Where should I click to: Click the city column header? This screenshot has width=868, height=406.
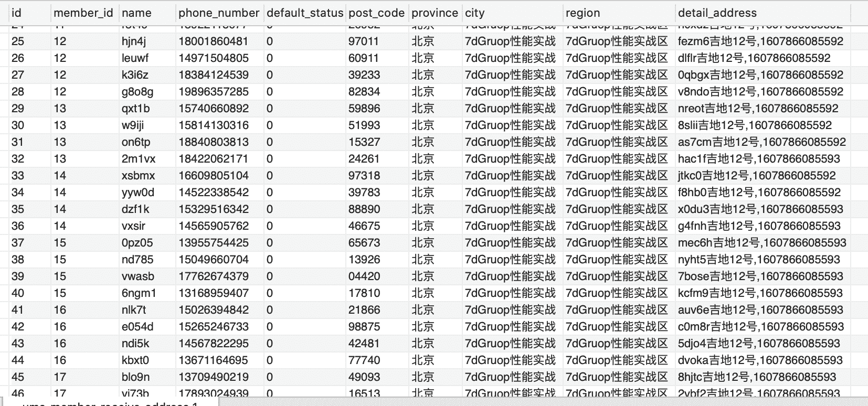click(474, 13)
